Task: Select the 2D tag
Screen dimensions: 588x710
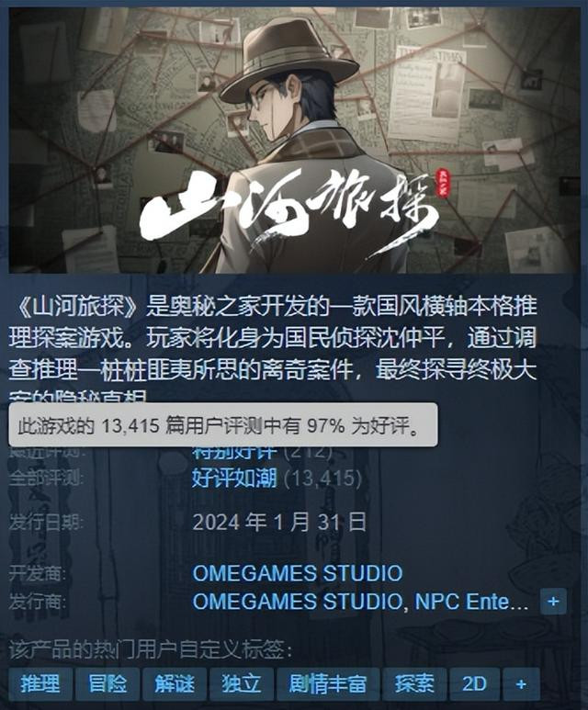Action: coord(474,683)
